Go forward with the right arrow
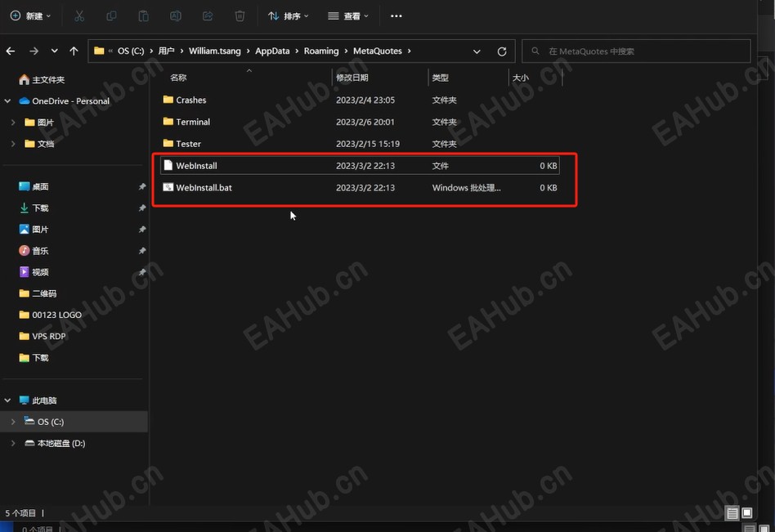Viewport: 775px width, 532px height. (x=34, y=51)
